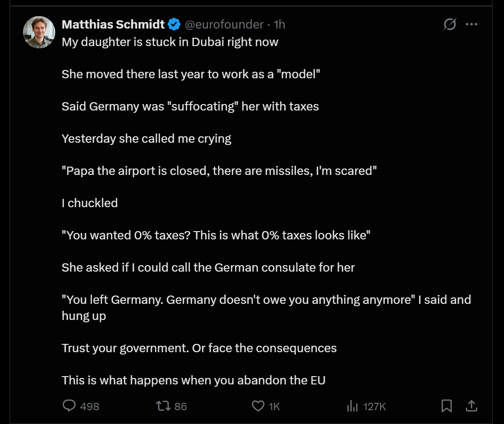Open view analytics bar chart icon
504x424 pixels.
tap(352, 406)
